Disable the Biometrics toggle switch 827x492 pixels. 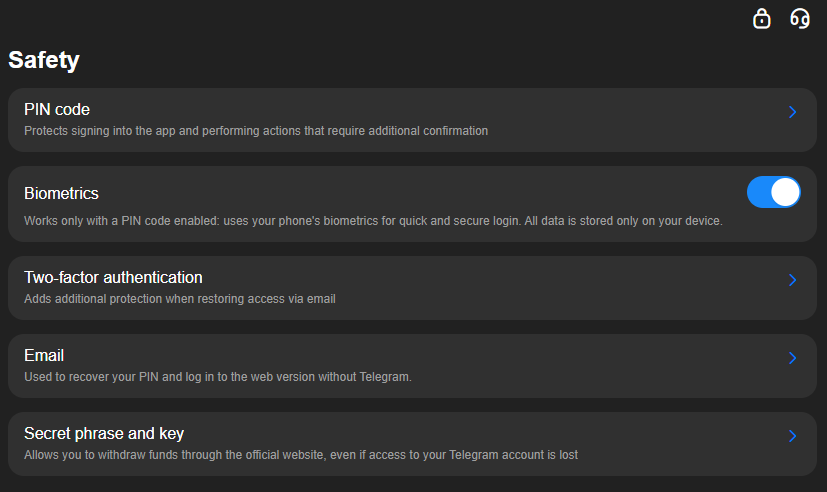[x=773, y=192]
